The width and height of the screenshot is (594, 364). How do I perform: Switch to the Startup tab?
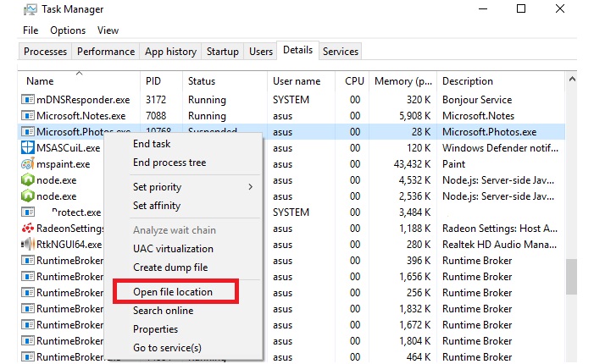(x=222, y=52)
